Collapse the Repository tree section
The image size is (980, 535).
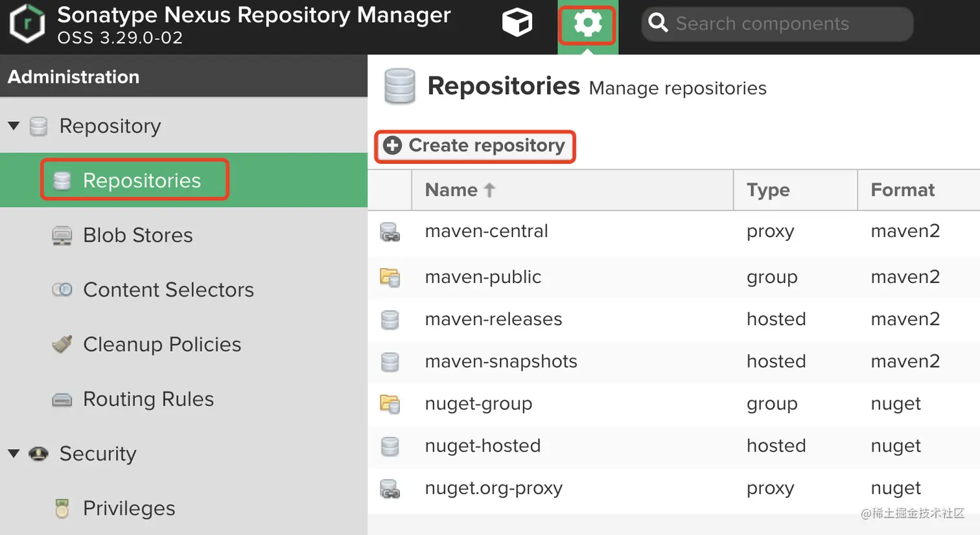pyautogui.click(x=14, y=126)
